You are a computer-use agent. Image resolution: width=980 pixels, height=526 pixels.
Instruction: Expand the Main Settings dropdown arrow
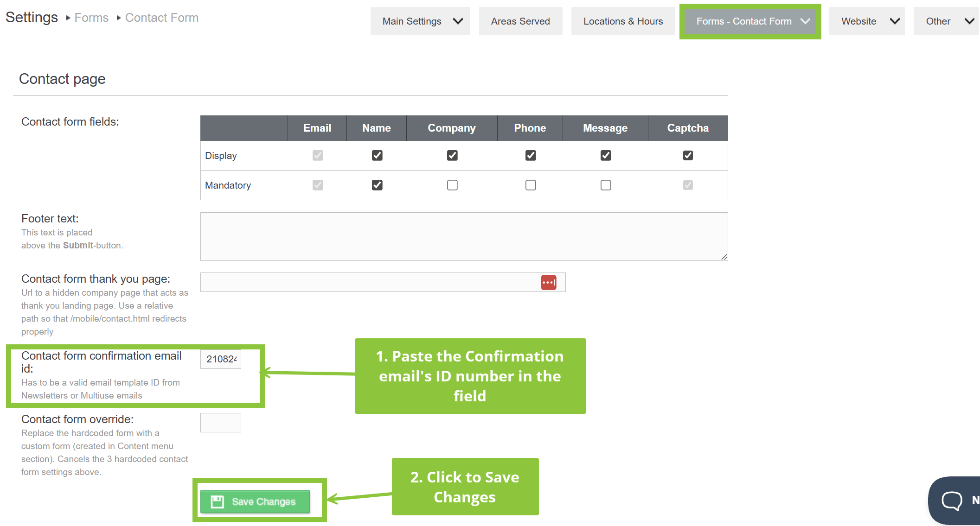tap(458, 21)
